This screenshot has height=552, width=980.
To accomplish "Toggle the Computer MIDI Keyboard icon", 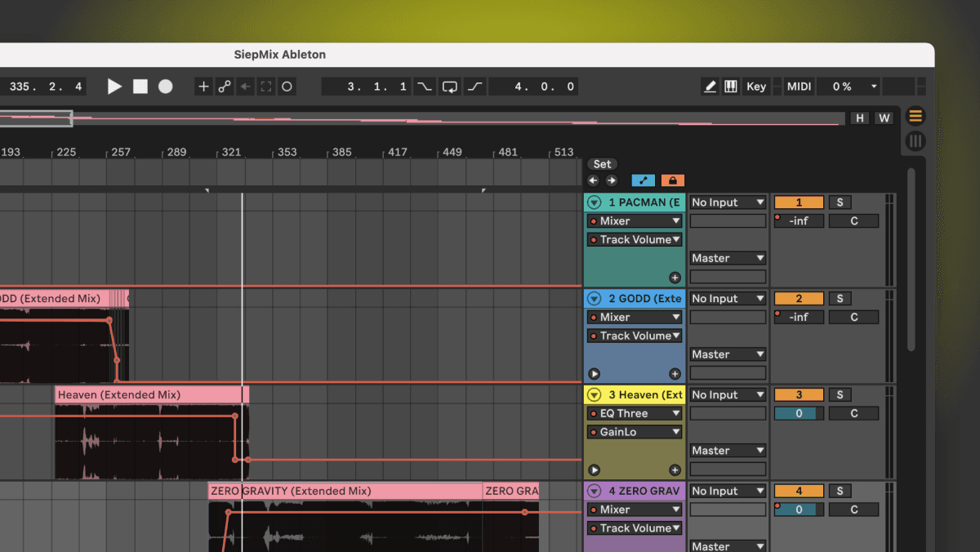I will point(731,87).
